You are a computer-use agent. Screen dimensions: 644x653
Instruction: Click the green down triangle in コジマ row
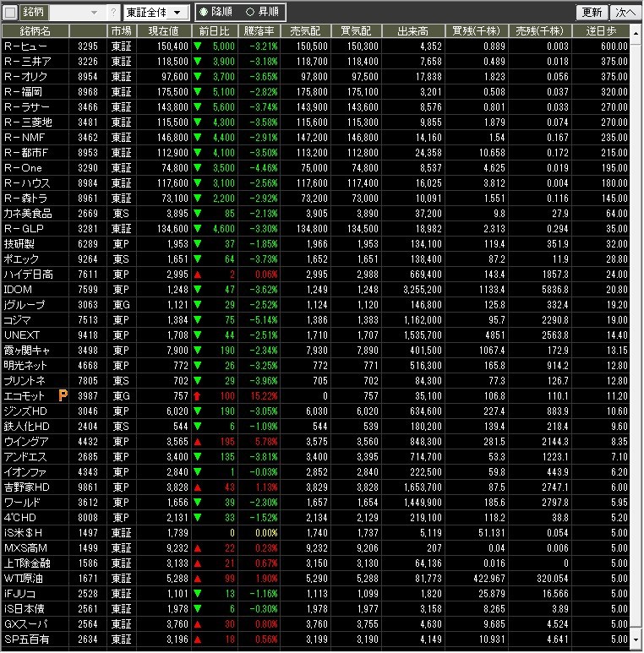tap(198, 320)
